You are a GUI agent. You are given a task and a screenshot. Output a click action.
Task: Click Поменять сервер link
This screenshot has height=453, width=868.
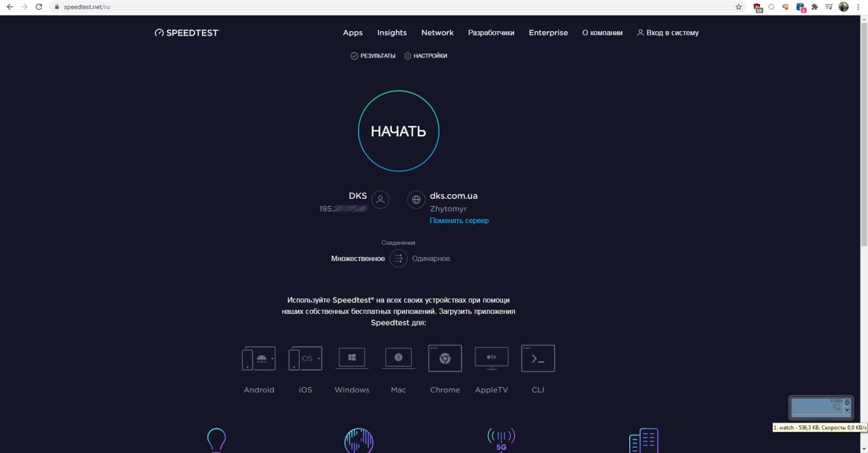click(459, 220)
